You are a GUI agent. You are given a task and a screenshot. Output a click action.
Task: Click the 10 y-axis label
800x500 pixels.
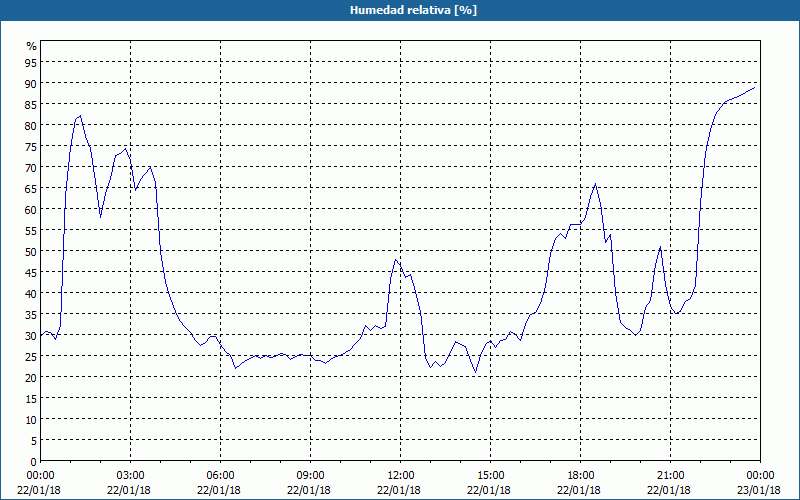(x=31, y=419)
